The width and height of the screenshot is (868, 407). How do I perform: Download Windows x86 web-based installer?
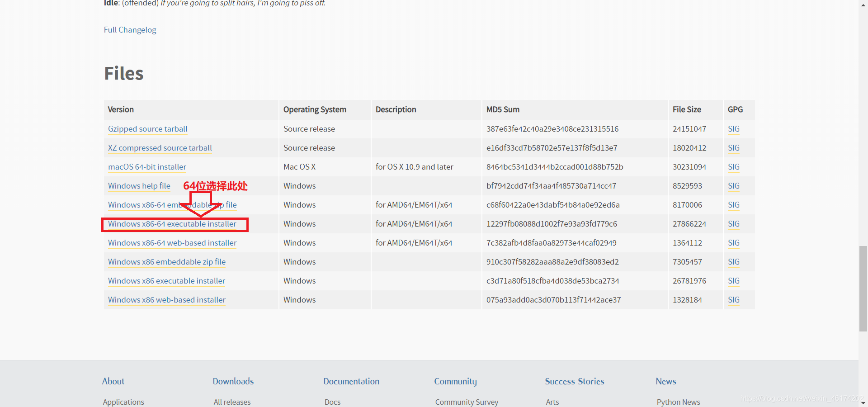(167, 300)
